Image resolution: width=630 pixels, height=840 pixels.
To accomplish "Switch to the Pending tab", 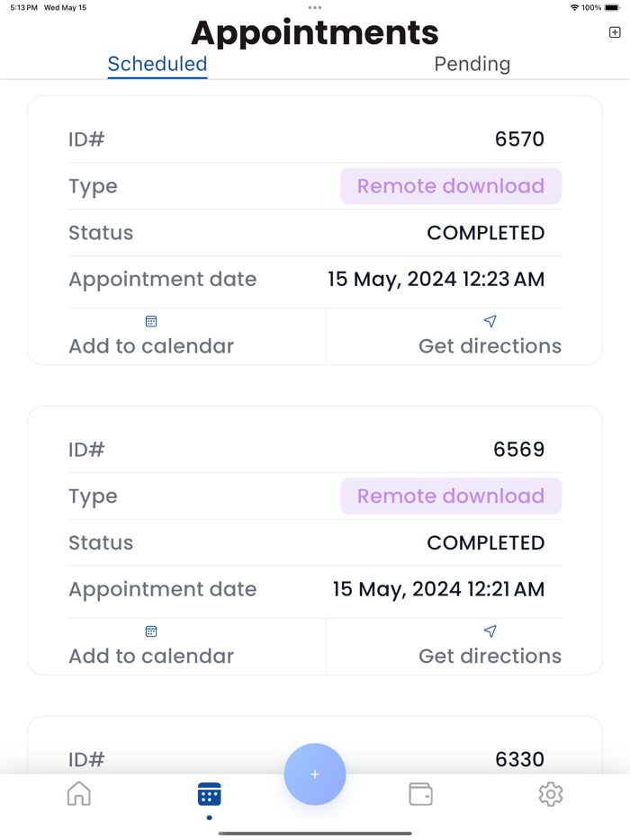I will click(x=472, y=64).
